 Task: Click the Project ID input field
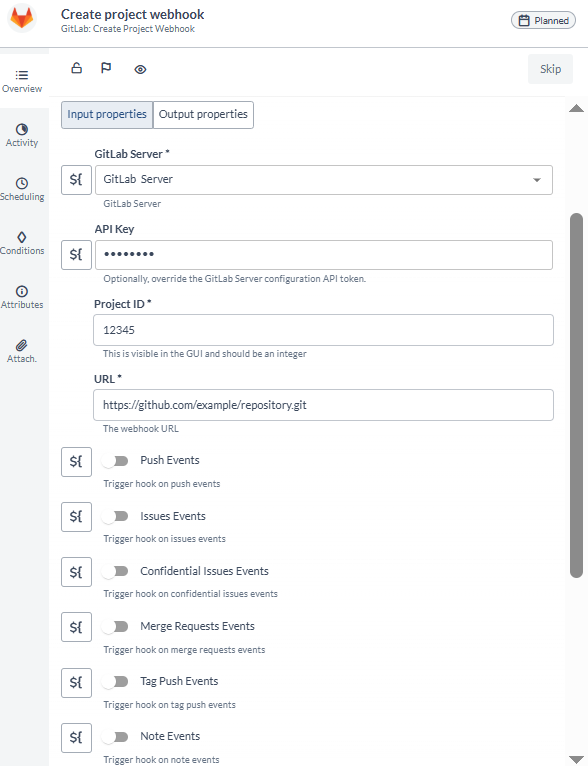tap(323, 330)
